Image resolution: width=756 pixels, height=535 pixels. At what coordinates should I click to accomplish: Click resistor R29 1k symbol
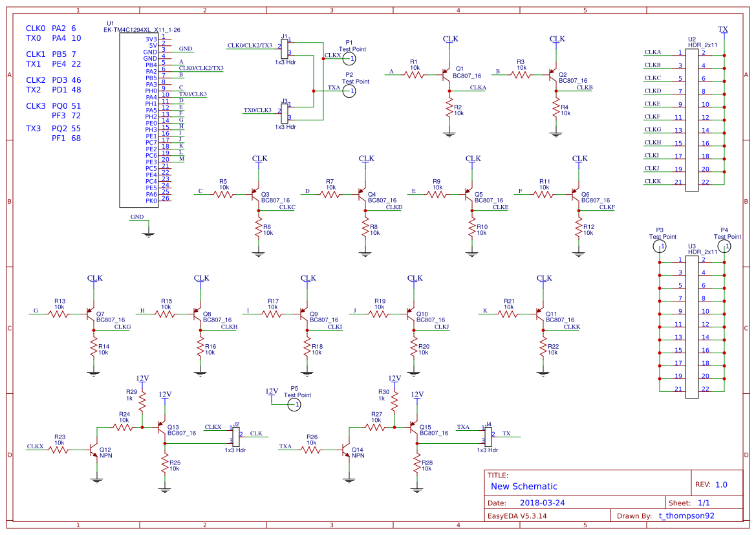tap(142, 402)
